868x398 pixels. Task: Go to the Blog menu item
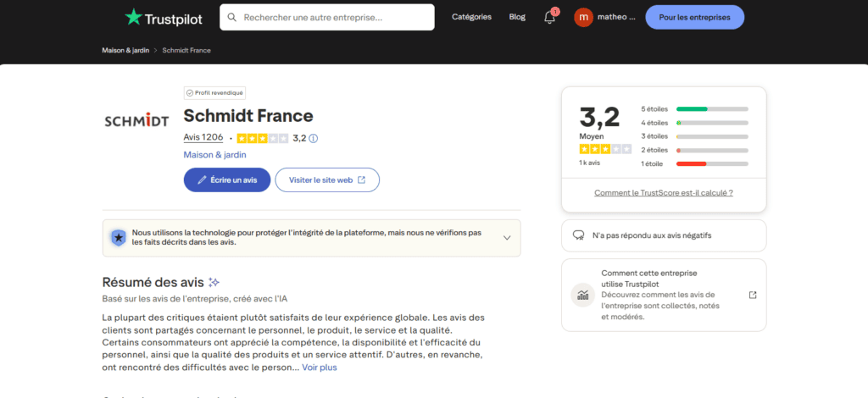pyautogui.click(x=517, y=17)
